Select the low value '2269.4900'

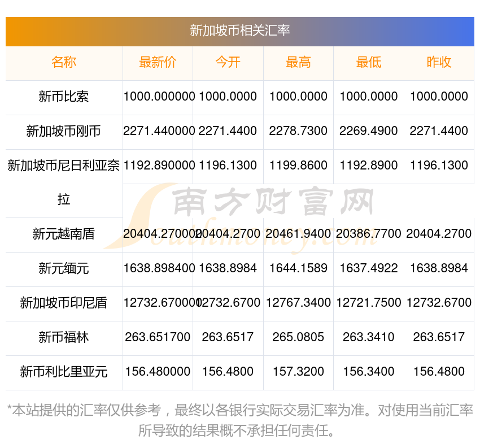tap(369, 131)
